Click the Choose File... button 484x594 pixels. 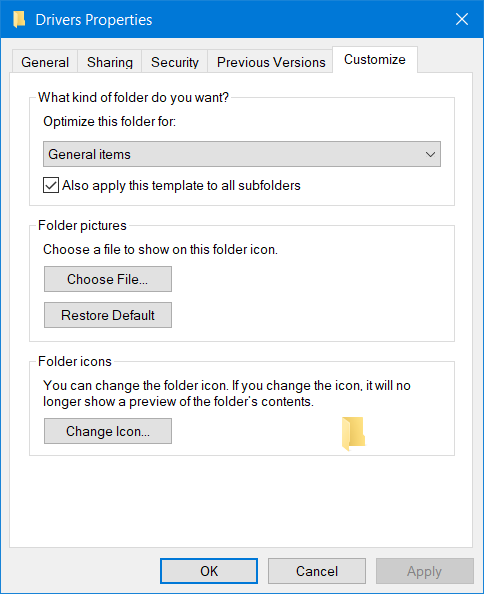click(x=108, y=279)
